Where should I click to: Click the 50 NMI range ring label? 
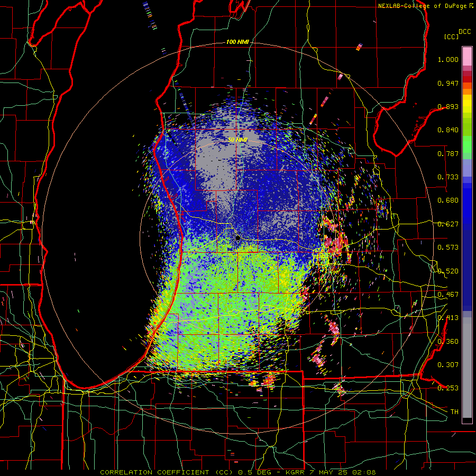click(237, 140)
